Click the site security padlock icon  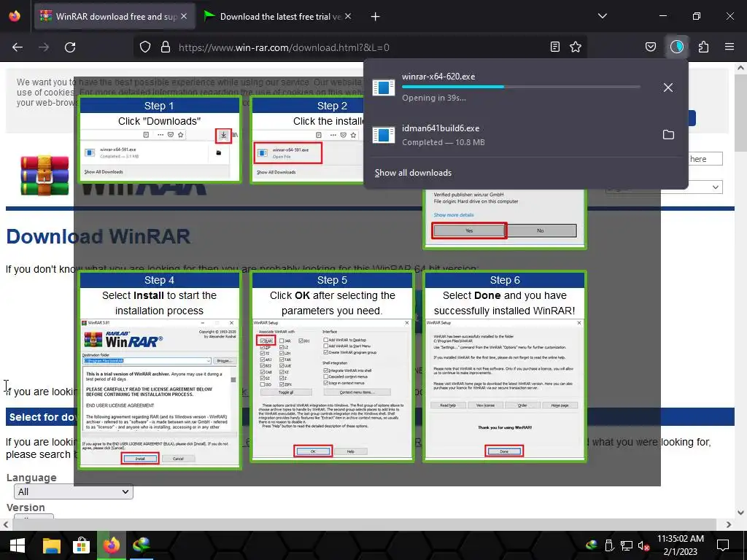tap(166, 47)
